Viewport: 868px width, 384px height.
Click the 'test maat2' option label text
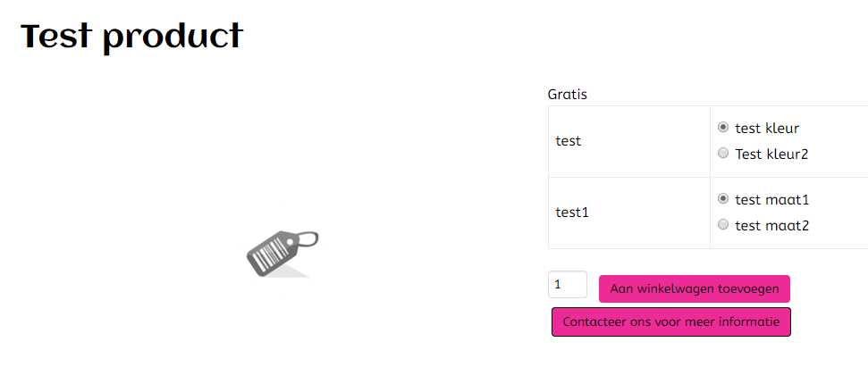point(771,226)
